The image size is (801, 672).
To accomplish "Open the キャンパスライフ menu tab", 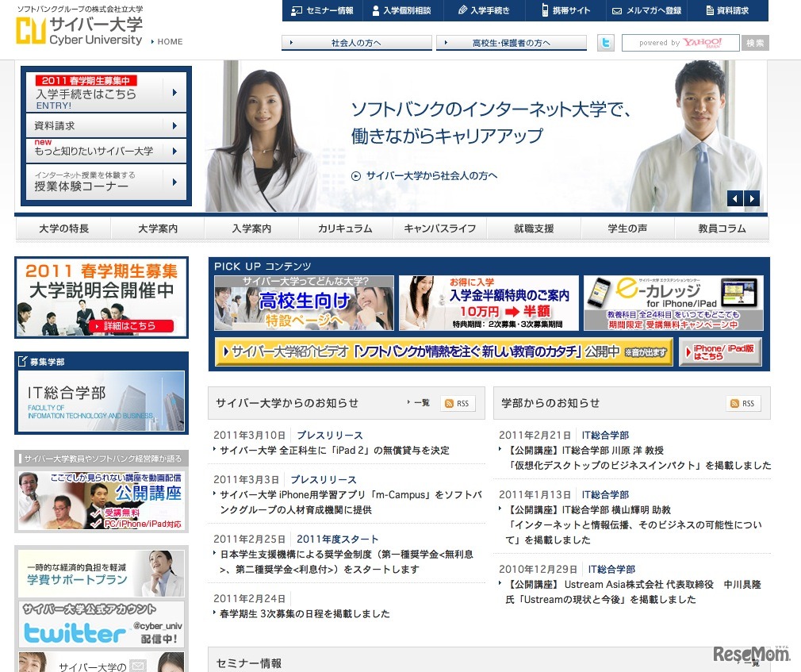I will pyautogui.click(x=440, y=228).
